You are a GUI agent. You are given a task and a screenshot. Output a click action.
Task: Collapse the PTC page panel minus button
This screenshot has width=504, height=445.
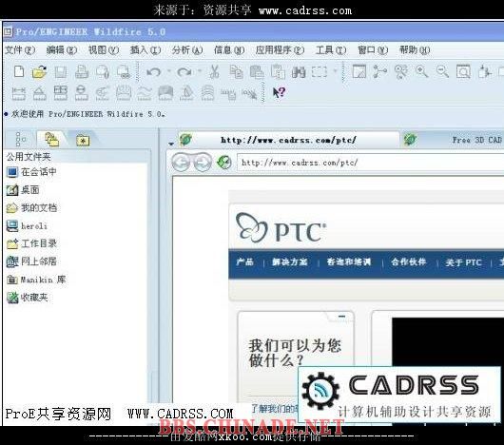(341, 317)
